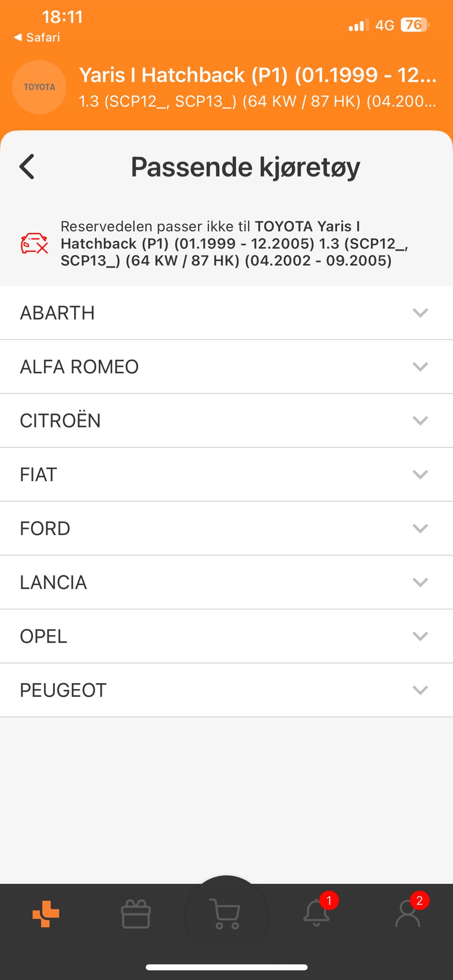Expand the FIAT row chevron

[x=419, y=474]
